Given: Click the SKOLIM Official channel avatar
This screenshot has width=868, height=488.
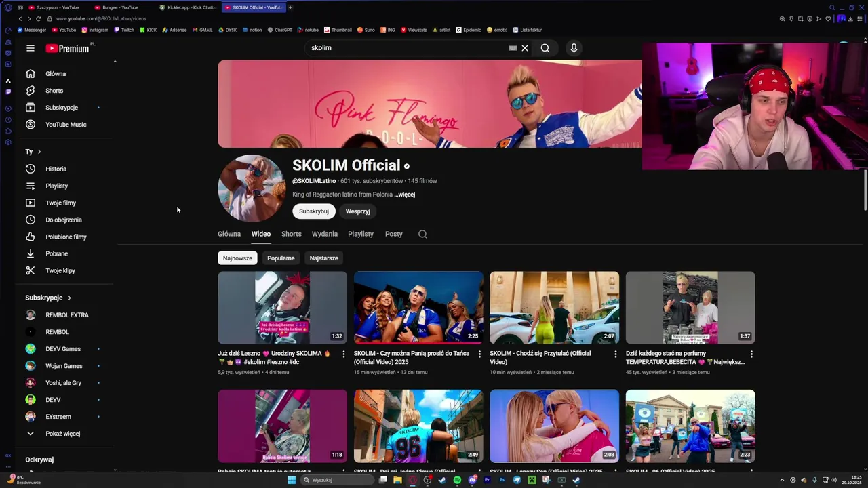Looking at the screenshot, I should tap(252, 188).
